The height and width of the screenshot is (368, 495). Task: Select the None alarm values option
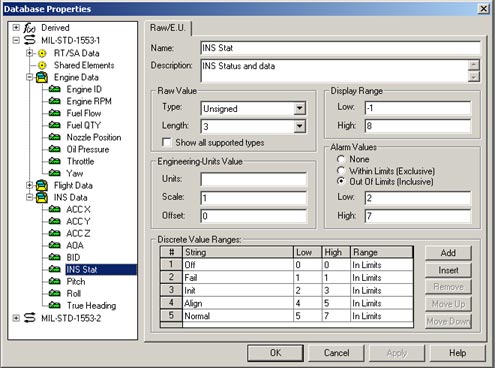click(x=341, y=159)
